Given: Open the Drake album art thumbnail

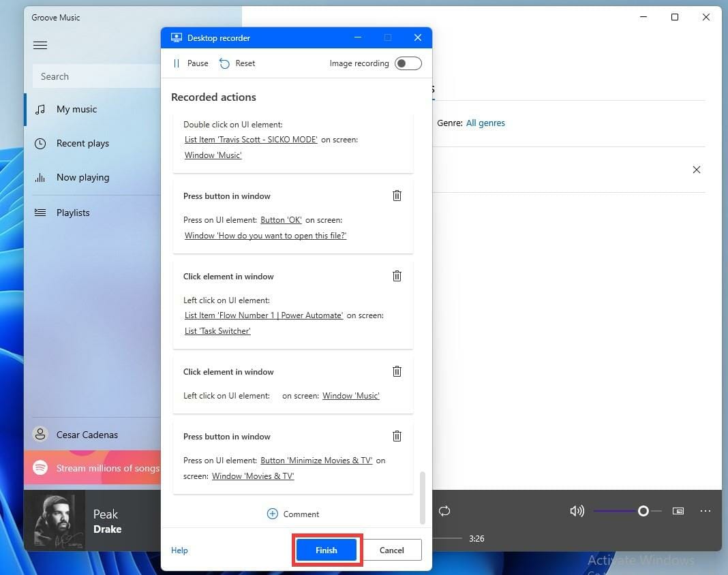Looking at the screenshot, I should 55,520.
